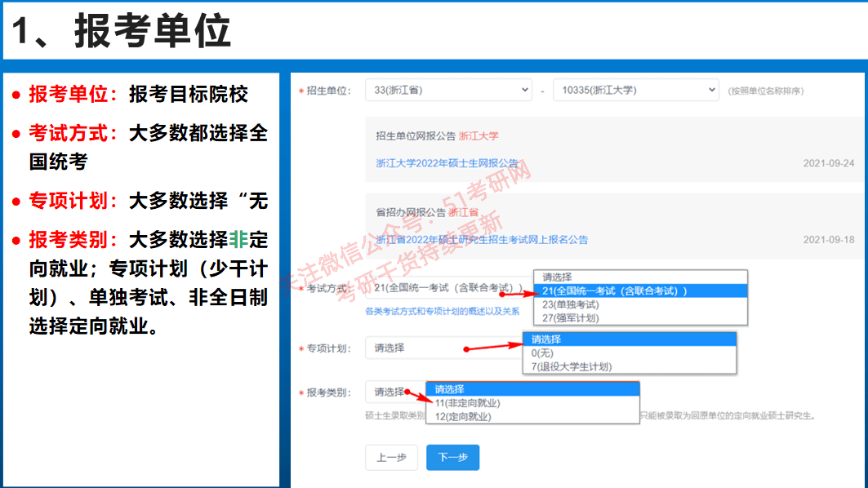Click the 1、报考单位 slide title
Viewport: 868px width, 488px height.
pyautogui.click(x=121, y=30)
